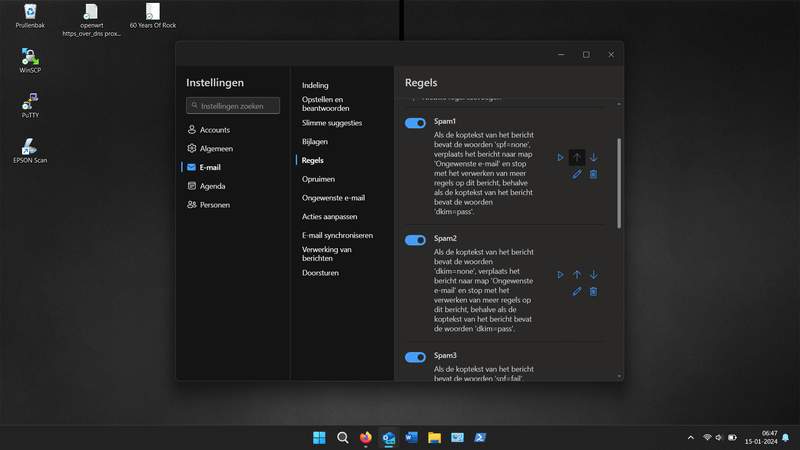Move the Spam2 rule down

coord(593,274)
